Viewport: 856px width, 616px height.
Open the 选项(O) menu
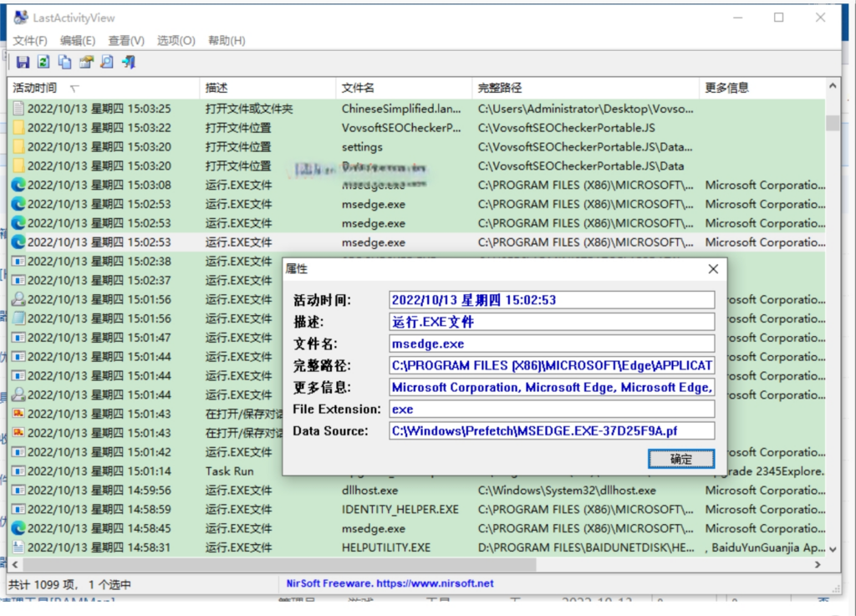coord(176,40)
